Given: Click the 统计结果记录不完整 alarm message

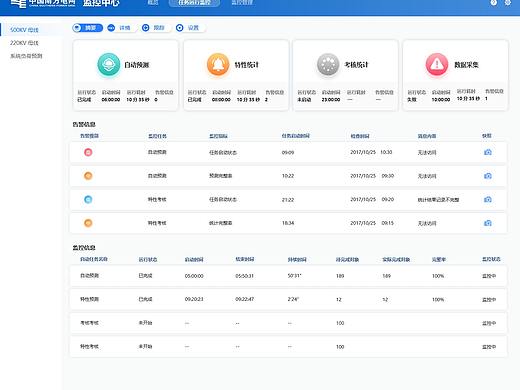Looking at the screenshot, I should (x=438, y=200).
